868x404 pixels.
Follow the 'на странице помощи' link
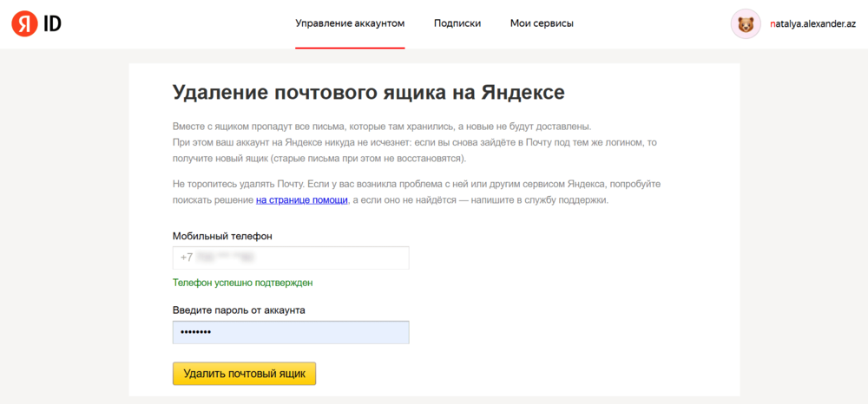click(302, 200)
